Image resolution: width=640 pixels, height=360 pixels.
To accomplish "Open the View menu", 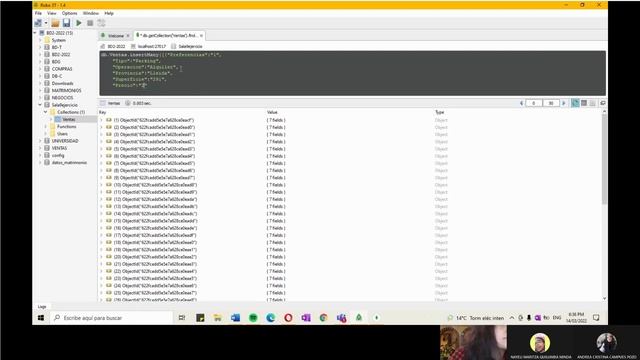I will tap(52, 13).
